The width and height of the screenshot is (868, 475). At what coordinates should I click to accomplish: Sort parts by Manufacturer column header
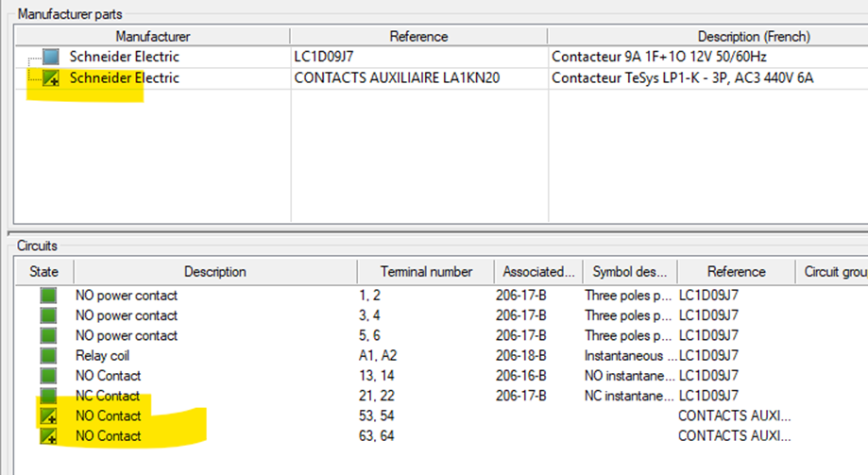(152, 36)
